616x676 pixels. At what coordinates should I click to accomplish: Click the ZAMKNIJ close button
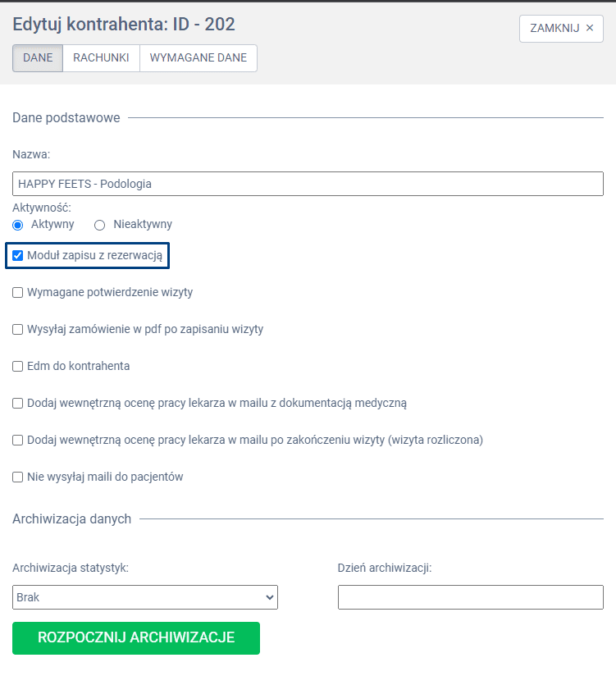[561, 28]
